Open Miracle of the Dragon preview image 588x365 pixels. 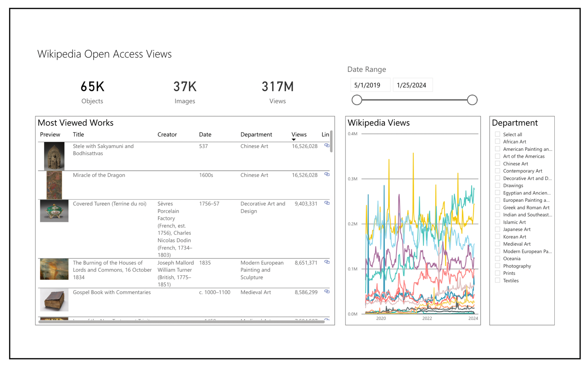(54, 185)
